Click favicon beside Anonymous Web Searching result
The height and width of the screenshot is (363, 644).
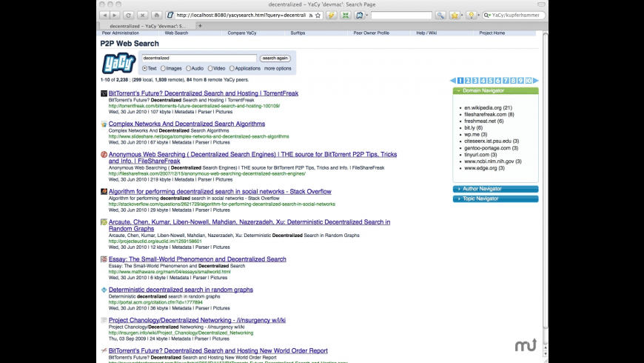click(x=104, y=155)
